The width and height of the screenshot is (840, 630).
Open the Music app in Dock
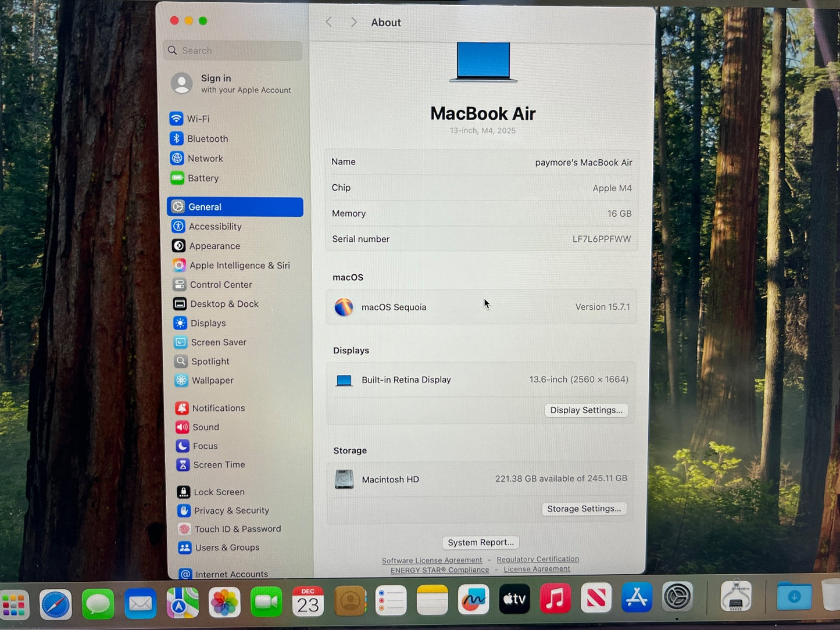[x=555, y=599]
